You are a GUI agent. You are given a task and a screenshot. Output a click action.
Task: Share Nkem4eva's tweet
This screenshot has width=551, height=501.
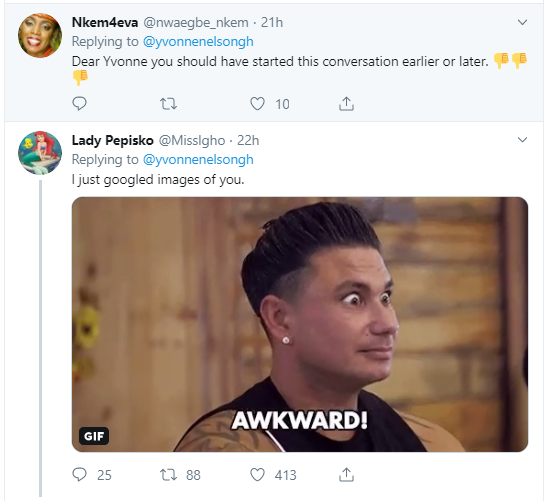[x=346, y=104]
